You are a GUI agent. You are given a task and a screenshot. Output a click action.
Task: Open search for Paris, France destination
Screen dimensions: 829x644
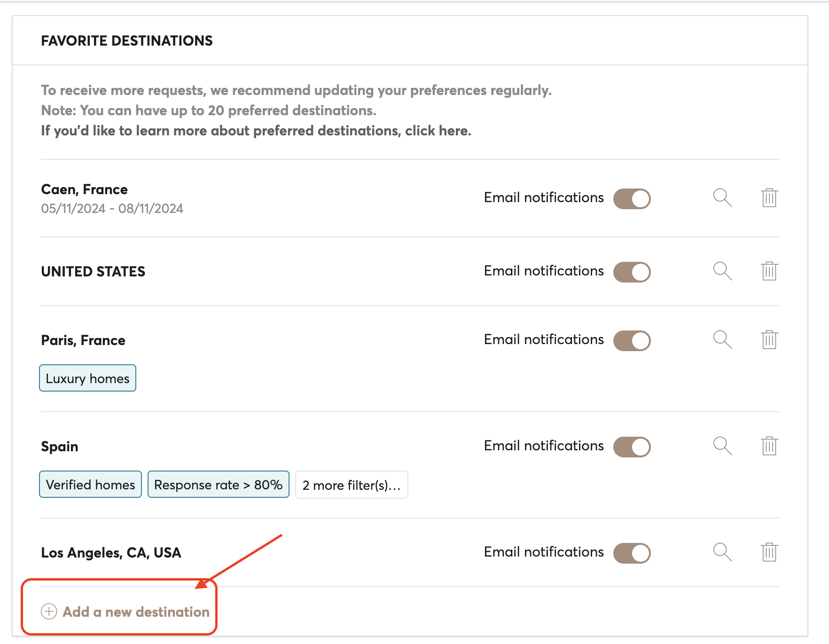coord(722,340)
